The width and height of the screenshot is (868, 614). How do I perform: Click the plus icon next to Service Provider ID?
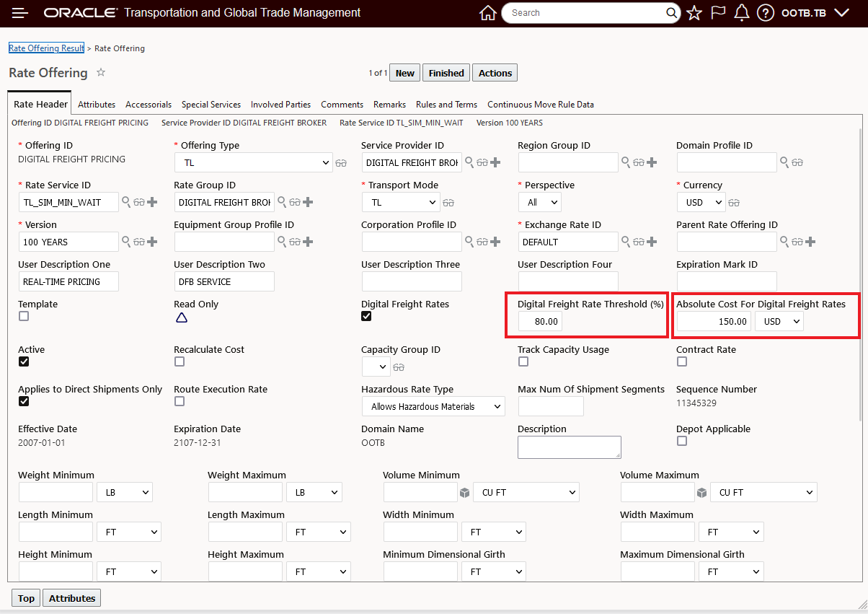pos(495,162)
